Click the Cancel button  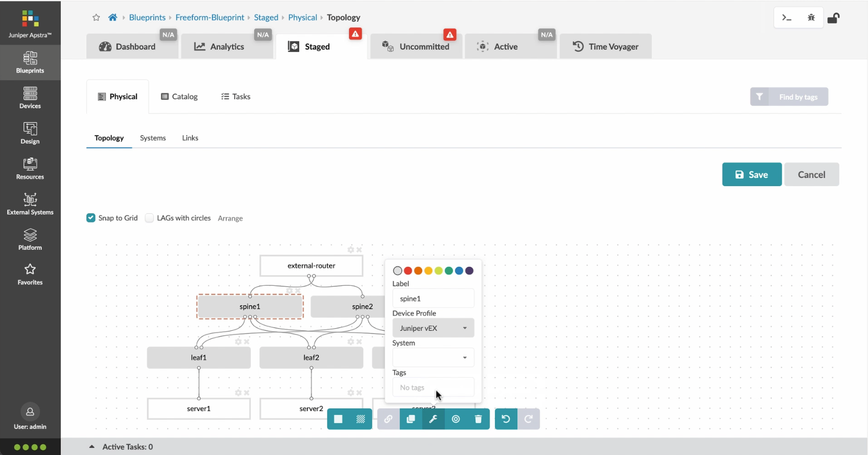[x=812, y=175]
